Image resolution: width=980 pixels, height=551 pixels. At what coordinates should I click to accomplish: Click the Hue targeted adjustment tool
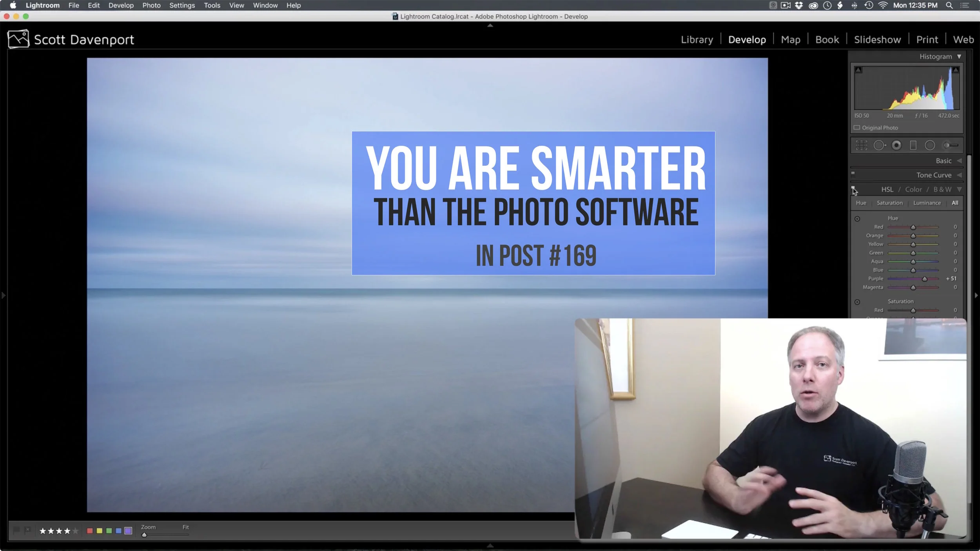857,219
